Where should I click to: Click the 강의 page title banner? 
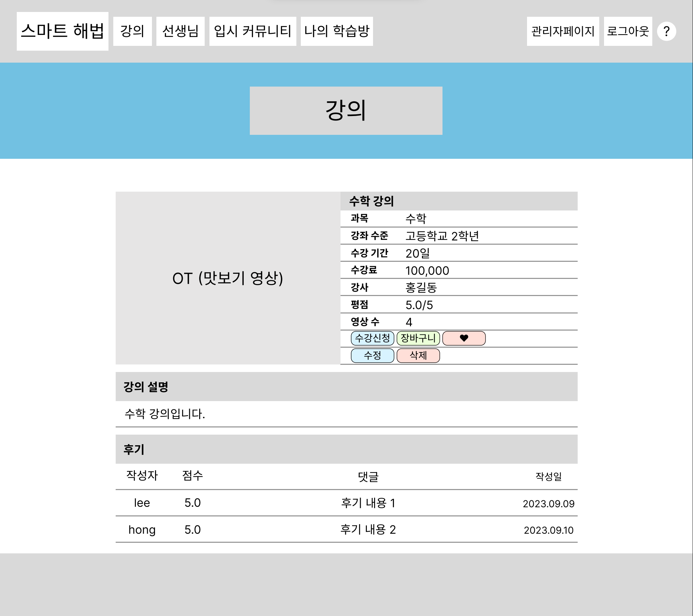pyautogui.click(x=346, y=111)
